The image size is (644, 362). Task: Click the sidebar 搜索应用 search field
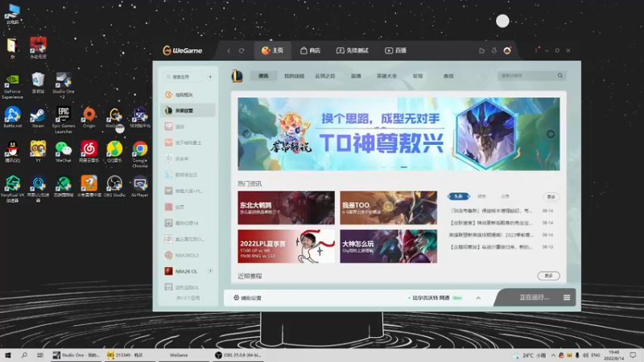tap(184, 76)
